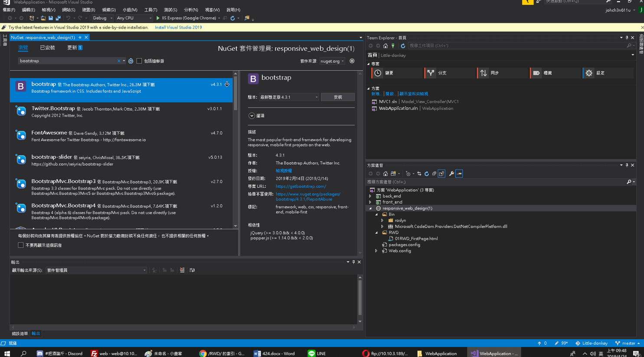This screenshot has width=644, height=357.
Task: Clear all output with the clear icon
Action: (x=182, y=270)
